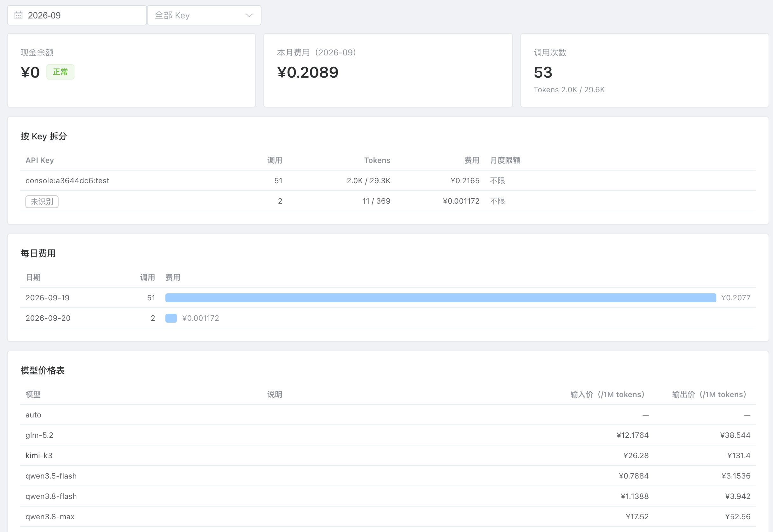Click the small cost bar for 2026-09-20
The height and width of the screenshot is (532, 773).
[x=171, y=318]
